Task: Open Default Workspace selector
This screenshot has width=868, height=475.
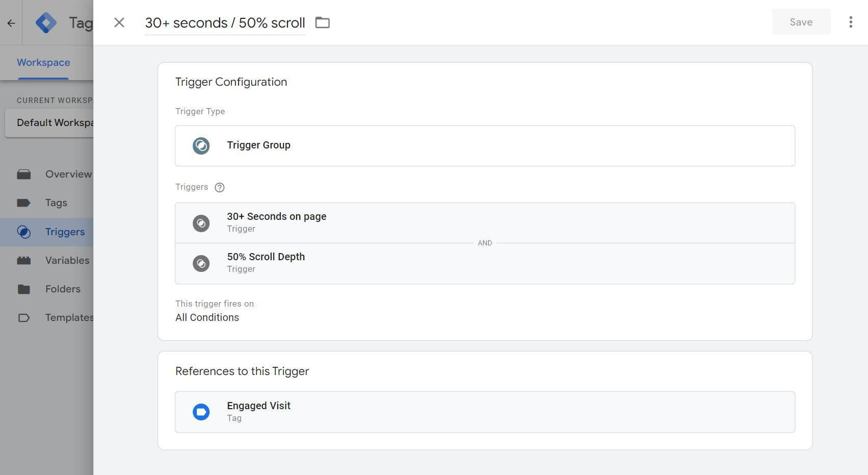Action: pos(49,122)
